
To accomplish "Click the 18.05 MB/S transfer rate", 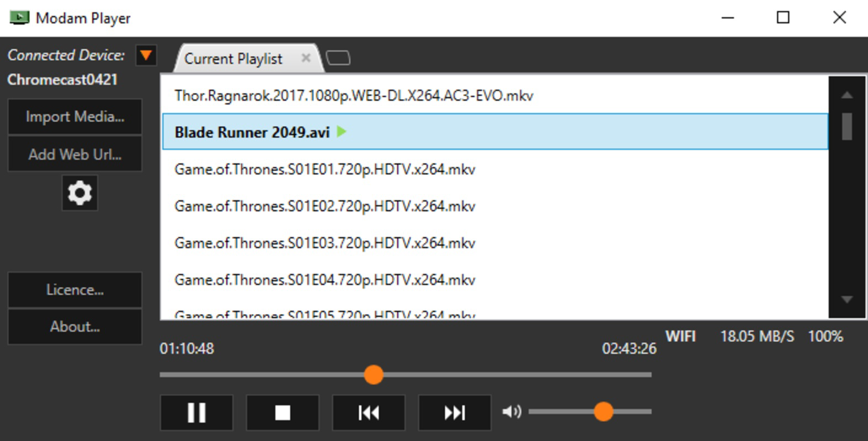I will point(757,336).
